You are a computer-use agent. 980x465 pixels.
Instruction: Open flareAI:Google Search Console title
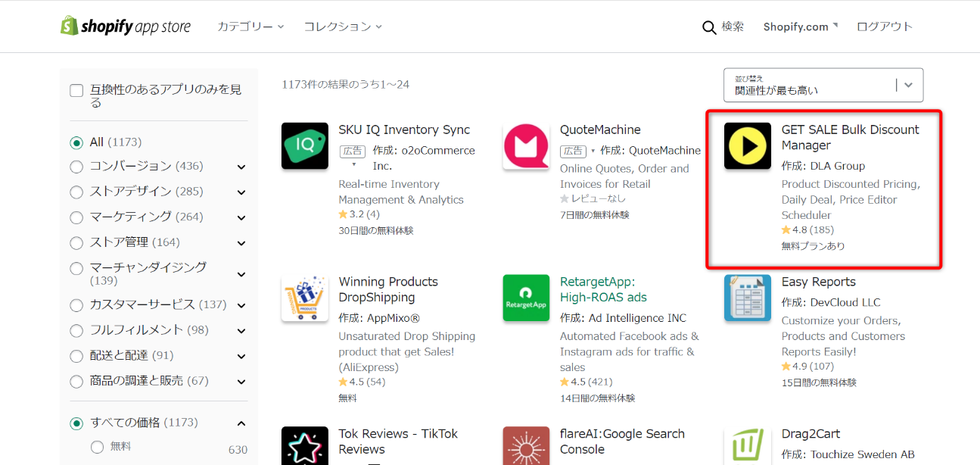[622, 442]
